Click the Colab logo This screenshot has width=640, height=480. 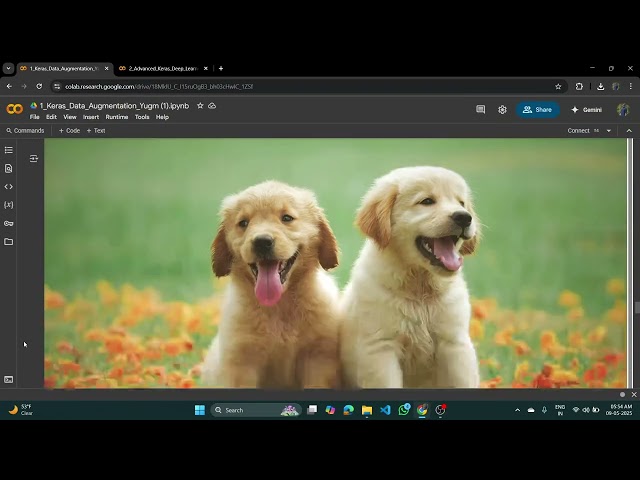tap(15, 109)
